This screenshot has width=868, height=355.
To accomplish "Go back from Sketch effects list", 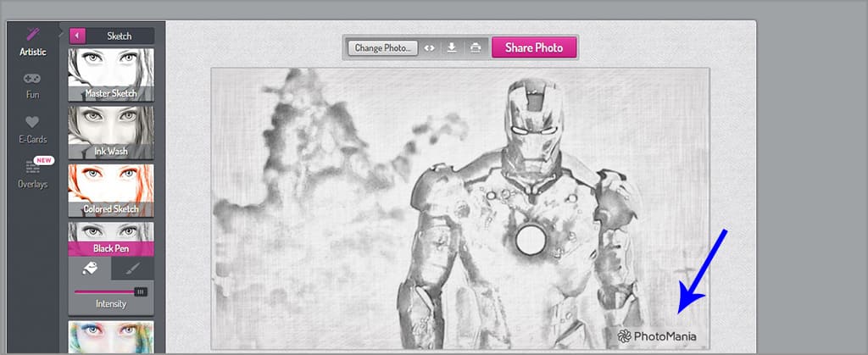I will coord(78,36).
